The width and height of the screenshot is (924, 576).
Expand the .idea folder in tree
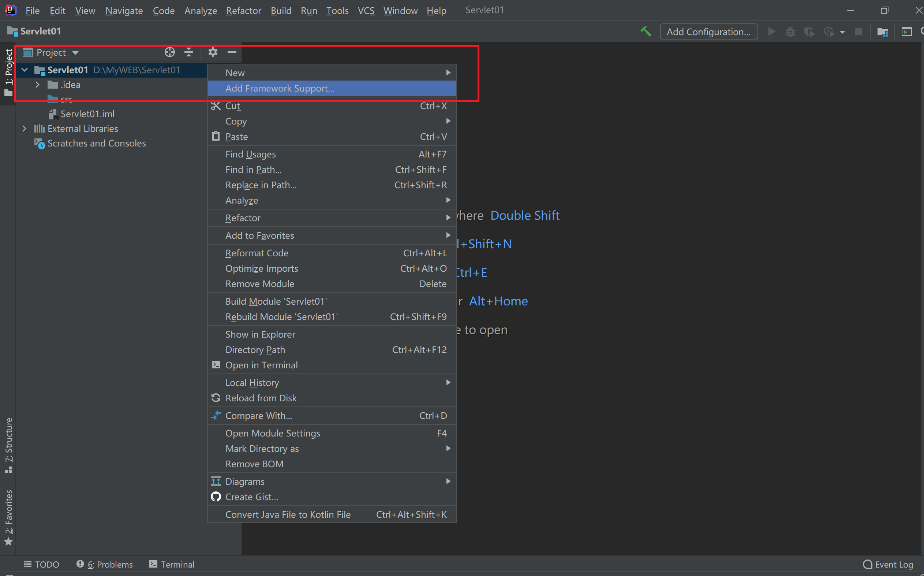(x=37, y=85)
